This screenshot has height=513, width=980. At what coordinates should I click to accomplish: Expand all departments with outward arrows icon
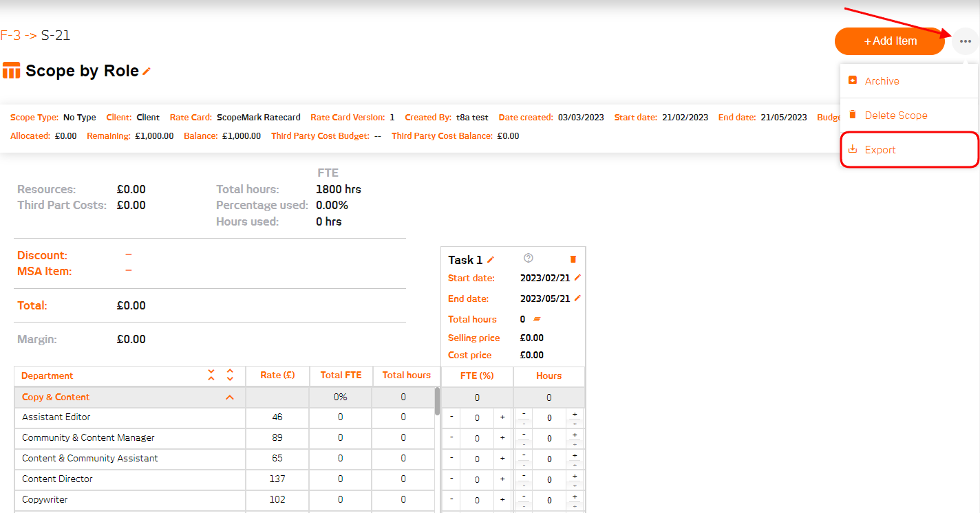point(230,375)
